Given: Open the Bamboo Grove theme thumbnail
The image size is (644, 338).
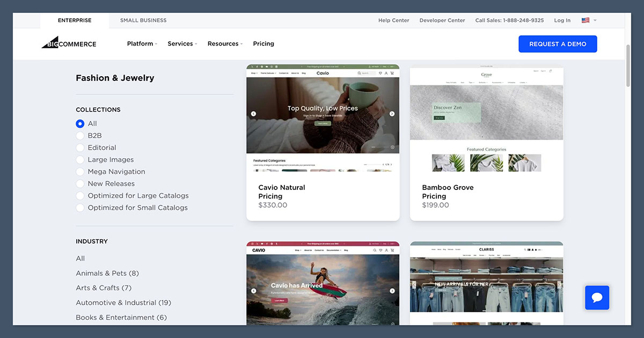Looking at the screenshot, I should [x=486, y=119].
